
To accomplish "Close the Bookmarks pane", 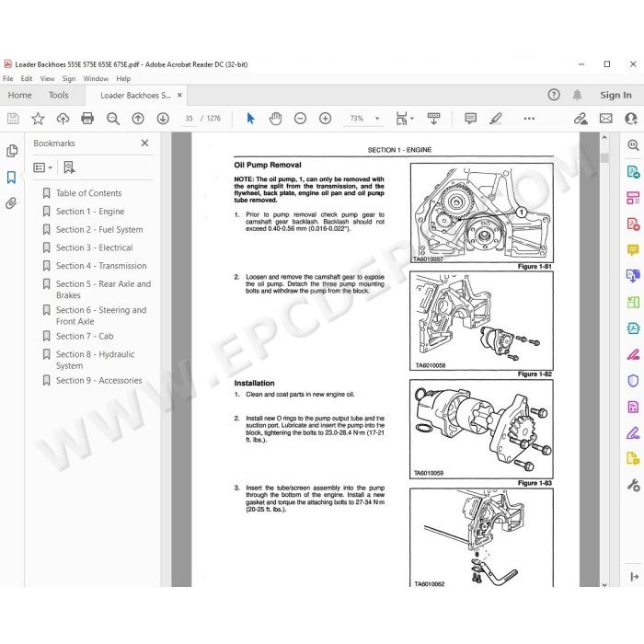I will (x=144, y=143).
